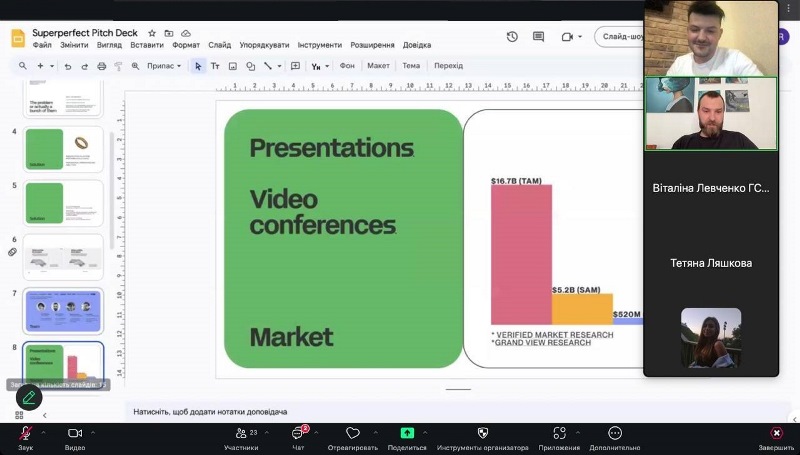
Task: Click the redo arrow icon
Action: pos(85,66)
